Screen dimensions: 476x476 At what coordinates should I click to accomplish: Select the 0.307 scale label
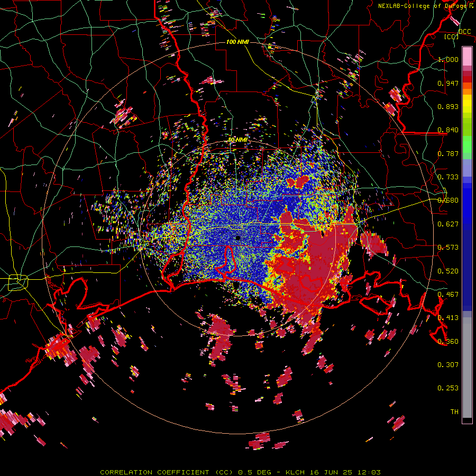448,365
